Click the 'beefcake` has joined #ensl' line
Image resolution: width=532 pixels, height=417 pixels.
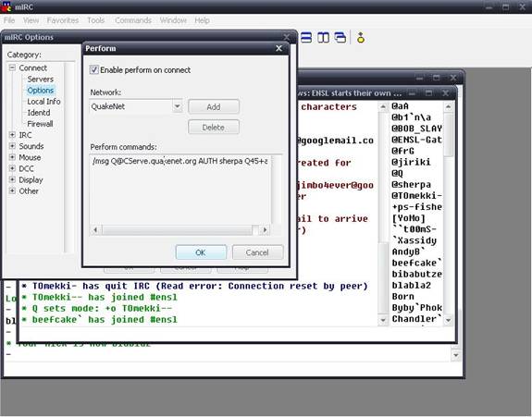(x=100, y=320)
